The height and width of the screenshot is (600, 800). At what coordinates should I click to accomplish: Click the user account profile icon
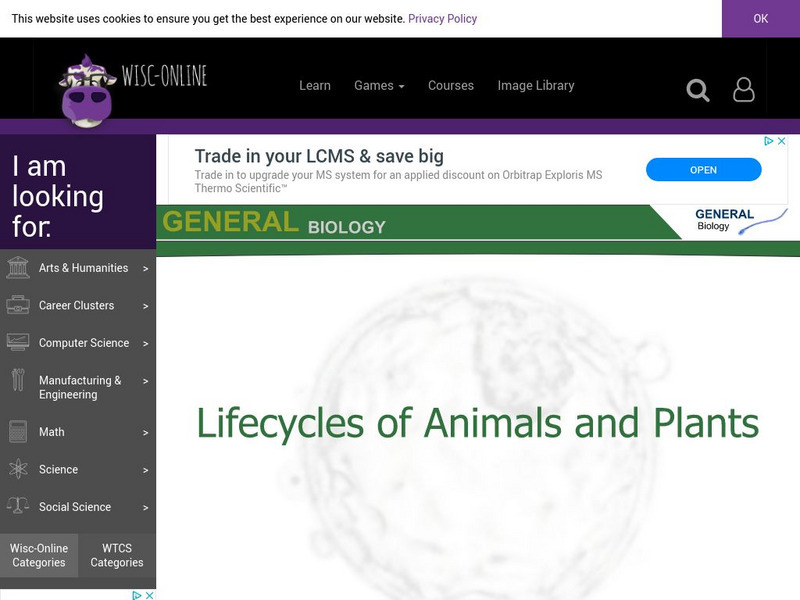744,89
